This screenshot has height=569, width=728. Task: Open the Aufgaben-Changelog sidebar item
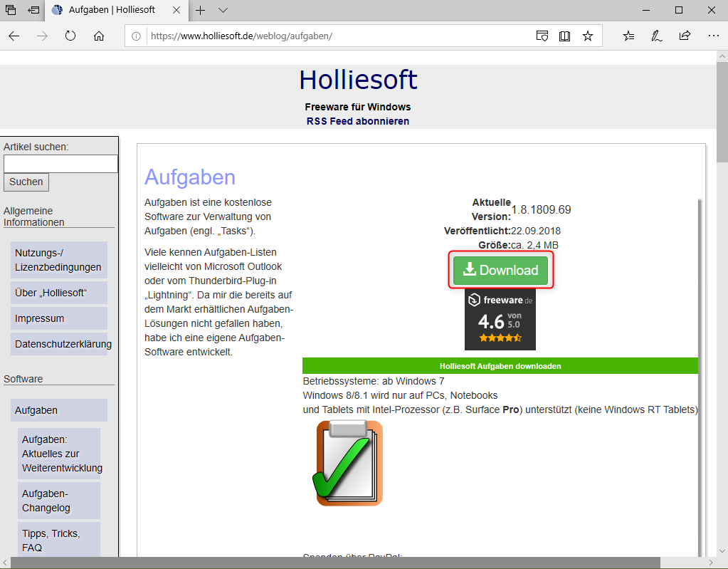pyautogui.click(x=58, y=501)
